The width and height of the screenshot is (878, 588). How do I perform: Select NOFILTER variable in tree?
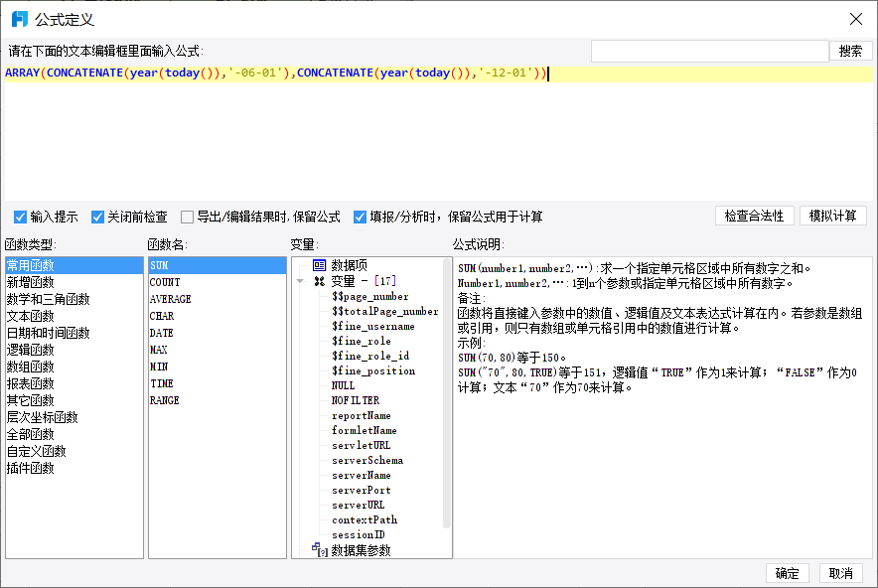pyautogui.click(x=355, y=400)
